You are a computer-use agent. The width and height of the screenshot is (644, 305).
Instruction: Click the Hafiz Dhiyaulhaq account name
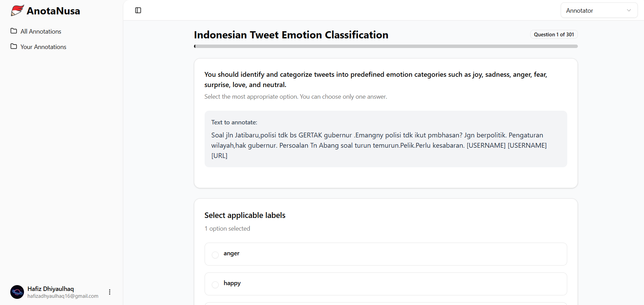[x=51, y=289]
